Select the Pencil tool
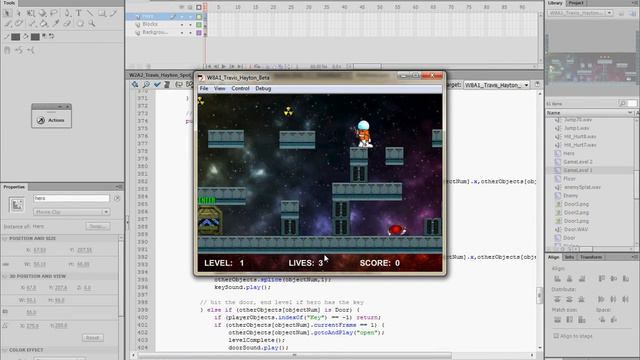The height and width of the screenshot is (360, 640). pyautogui.click(x=113, y=13)
